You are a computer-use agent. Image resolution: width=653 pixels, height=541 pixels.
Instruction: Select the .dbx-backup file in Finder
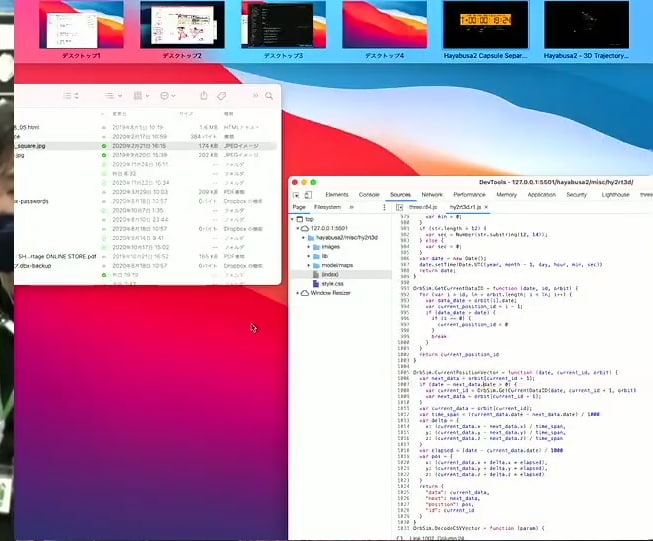click(x=33, y=266)
